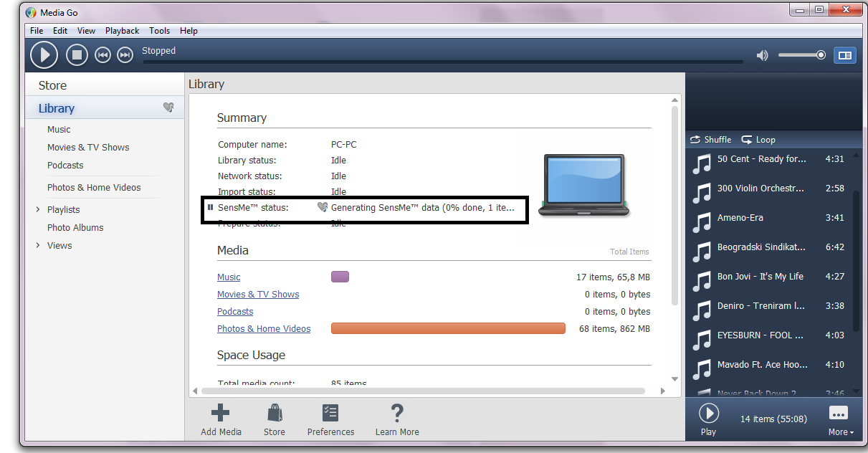Screen dimensions: 868x453
Task: Select Library in the sidebar
Action: (x=57, y=108)
